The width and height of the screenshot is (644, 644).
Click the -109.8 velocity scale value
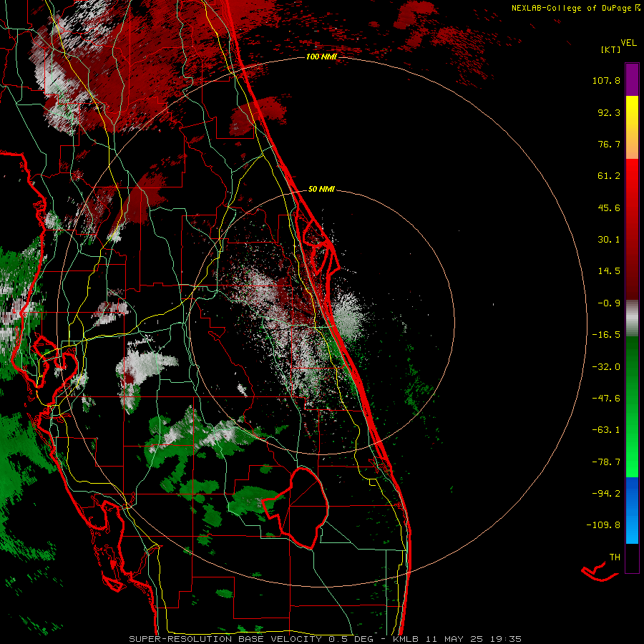[603, 525]
